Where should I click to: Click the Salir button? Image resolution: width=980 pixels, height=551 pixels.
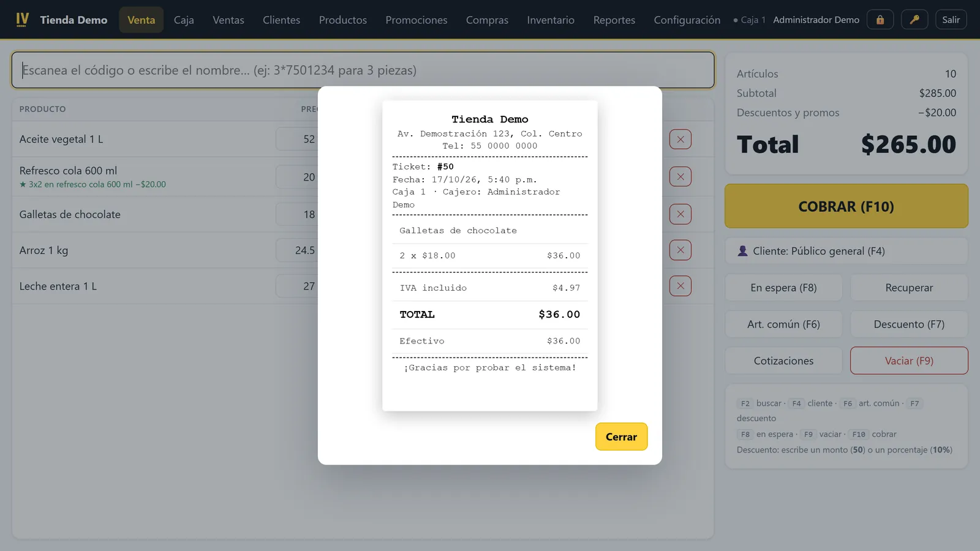[951, 20]
